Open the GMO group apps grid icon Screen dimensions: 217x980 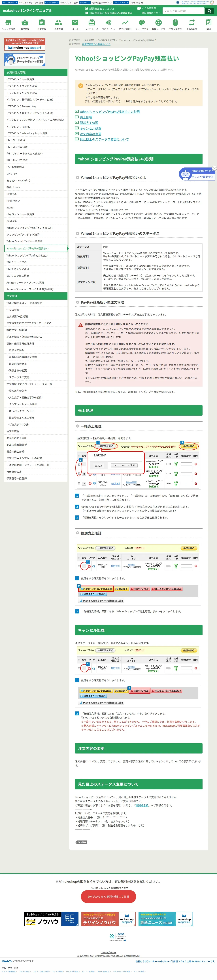tap(177, 2)
